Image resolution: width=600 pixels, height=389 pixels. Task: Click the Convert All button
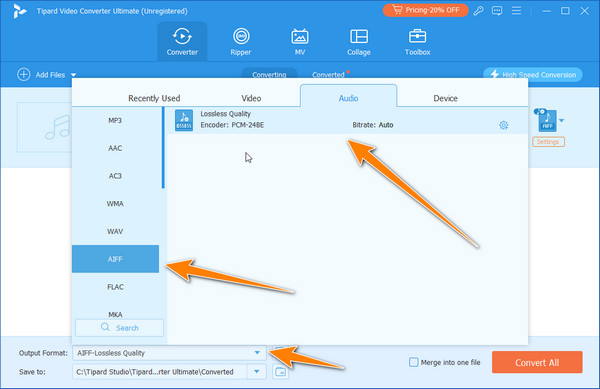click(x=537, y=362)
